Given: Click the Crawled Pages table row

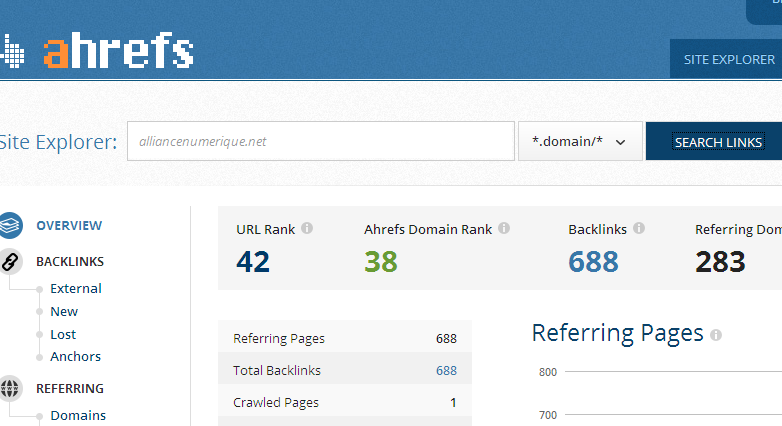Looking at the screenshot, I should (x=345, y=402).
